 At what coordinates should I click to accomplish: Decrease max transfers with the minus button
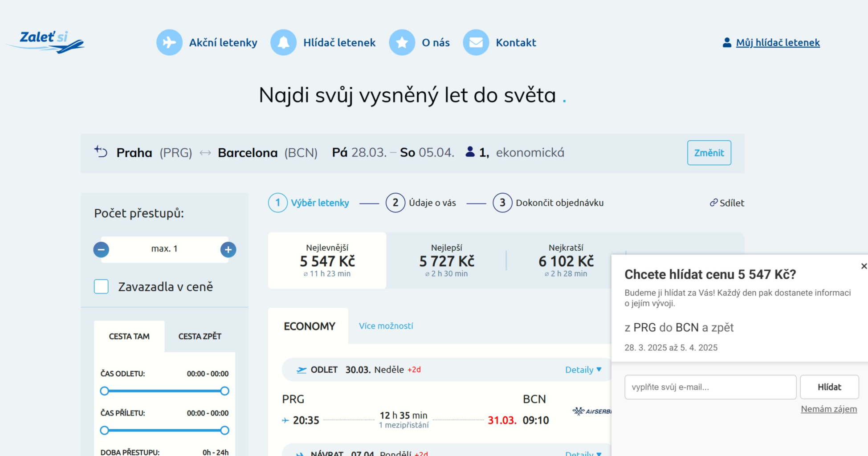pyautogui.click(x=101, y=249)
